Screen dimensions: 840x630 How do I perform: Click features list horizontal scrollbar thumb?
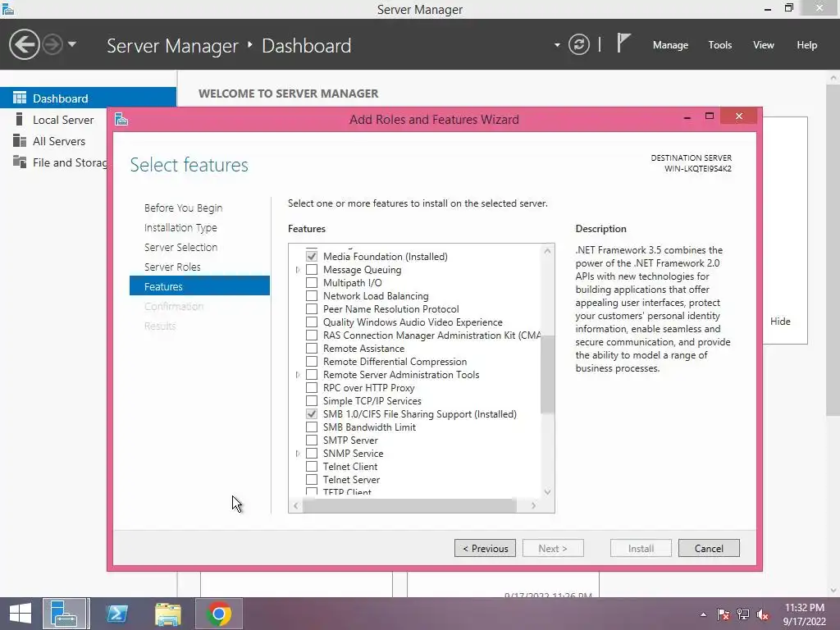click(x=410, y=505)
